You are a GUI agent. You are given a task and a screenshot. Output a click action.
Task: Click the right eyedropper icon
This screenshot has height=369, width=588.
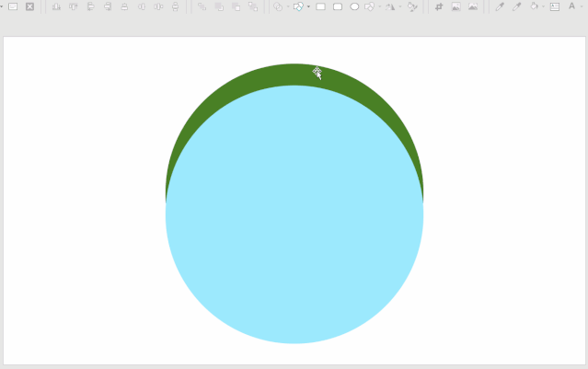pos(516,6)
